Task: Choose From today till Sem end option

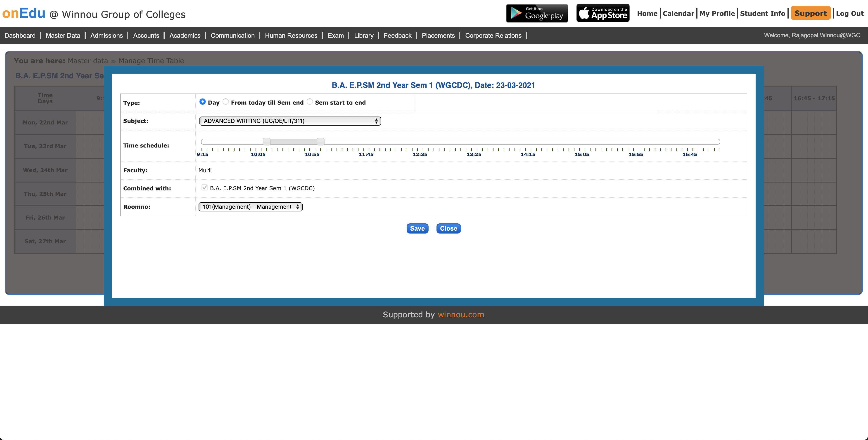Action: point(226,102)
